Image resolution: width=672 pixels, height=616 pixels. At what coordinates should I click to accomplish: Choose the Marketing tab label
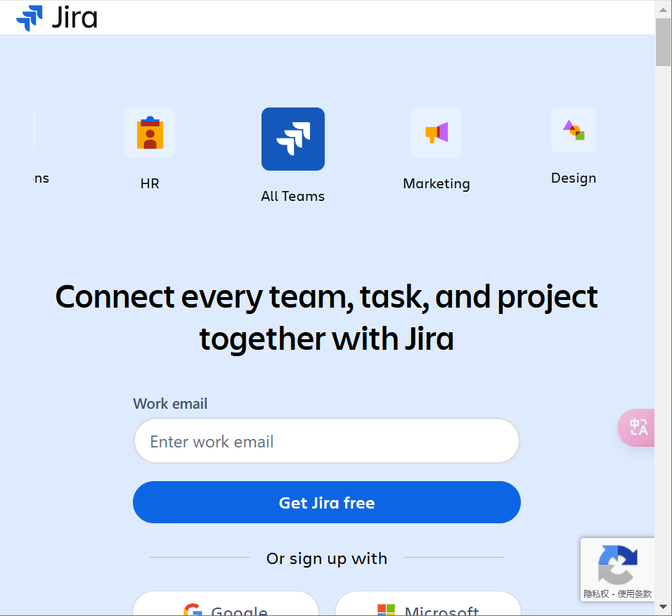tap(437, 184)
